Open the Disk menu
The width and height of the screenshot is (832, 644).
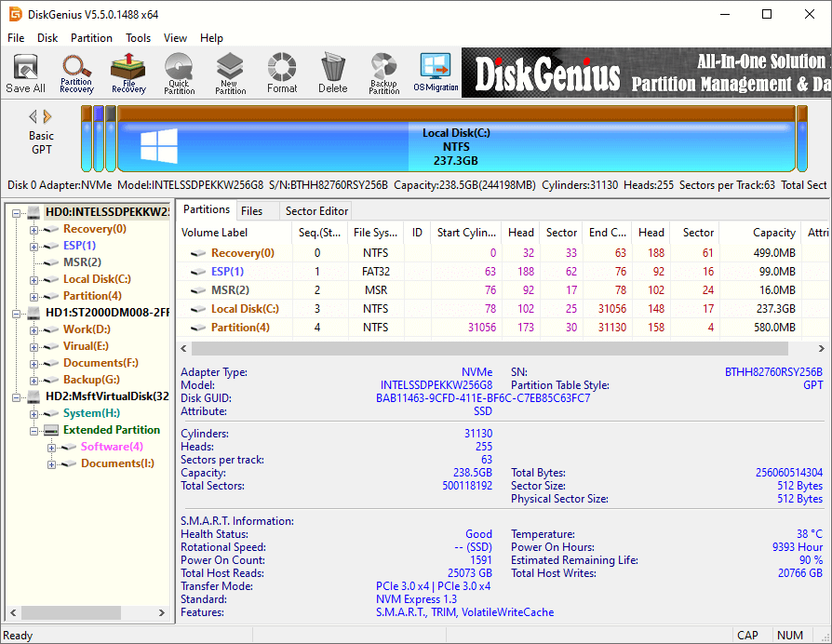click(x=47, y=38)
